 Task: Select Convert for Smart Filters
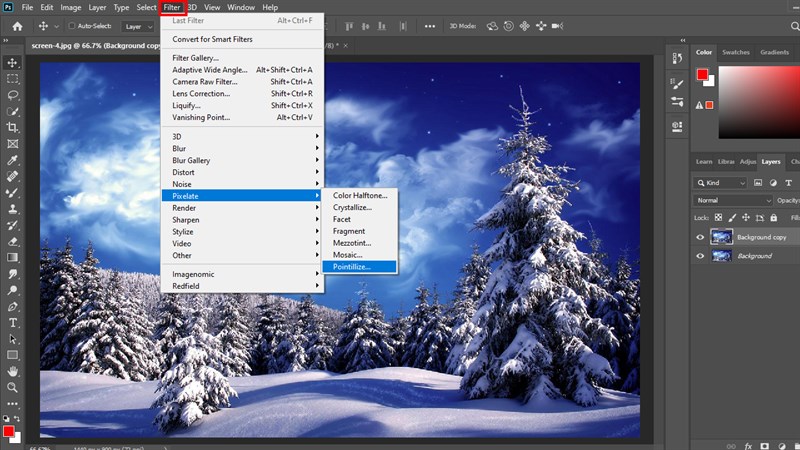(x=242, y=39)
